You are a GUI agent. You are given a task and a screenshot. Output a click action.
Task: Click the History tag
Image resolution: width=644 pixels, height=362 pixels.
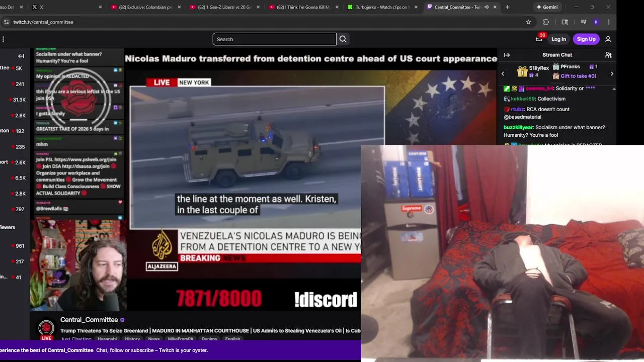click(132, 339)
